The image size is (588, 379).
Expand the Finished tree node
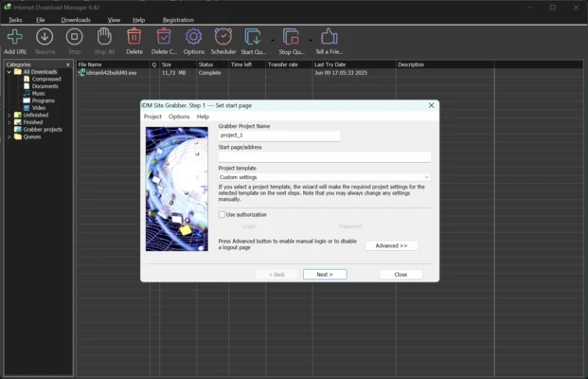tap(9, 122)
